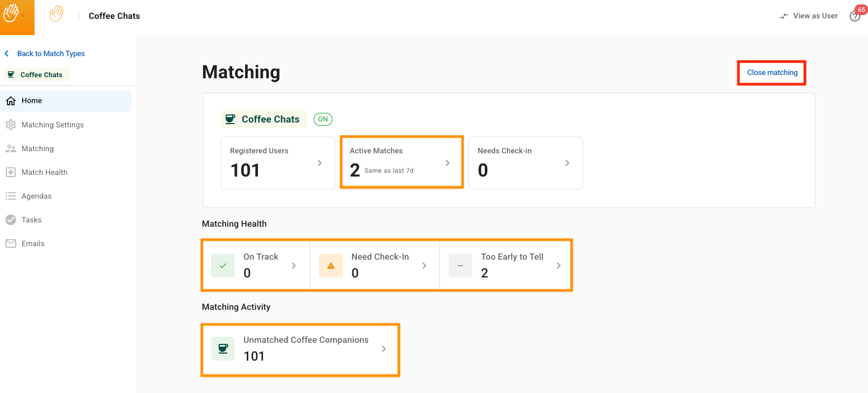The height and width of the screenshot is (393, 868).
Task: Click the Matching Settings gear icon
Action: coord(11,125)
